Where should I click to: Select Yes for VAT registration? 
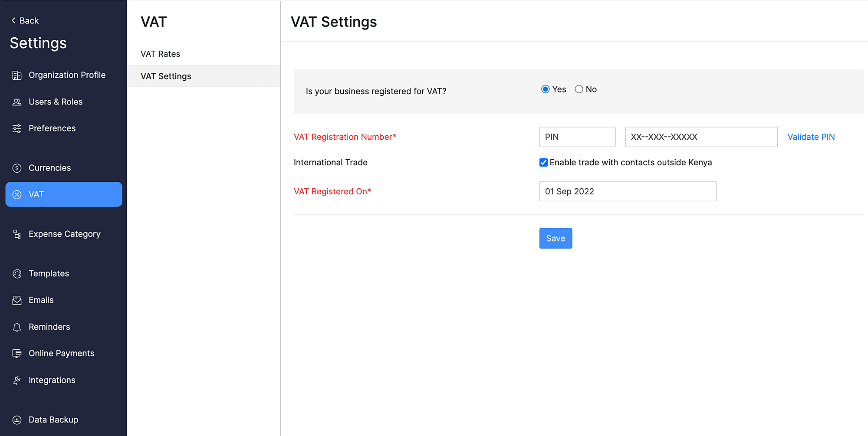pyautogui.click(x=545, y=89)
